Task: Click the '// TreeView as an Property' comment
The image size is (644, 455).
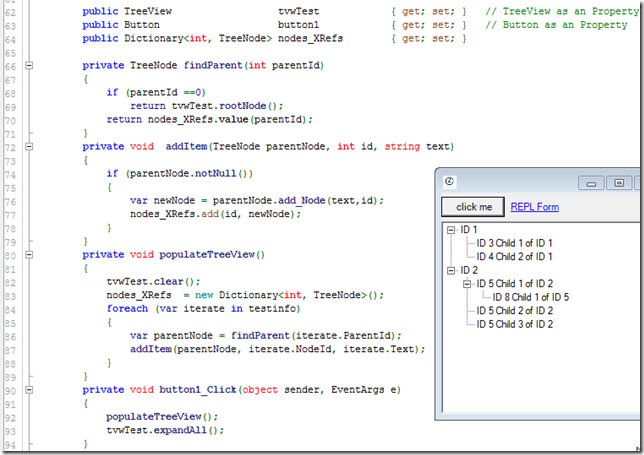Action: click(x=562, y=11)
